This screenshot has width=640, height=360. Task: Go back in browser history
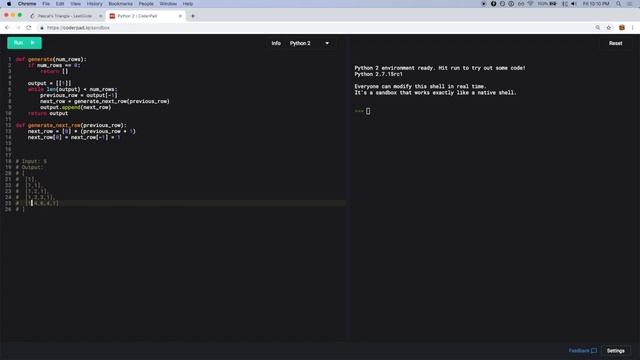(7, 28)
